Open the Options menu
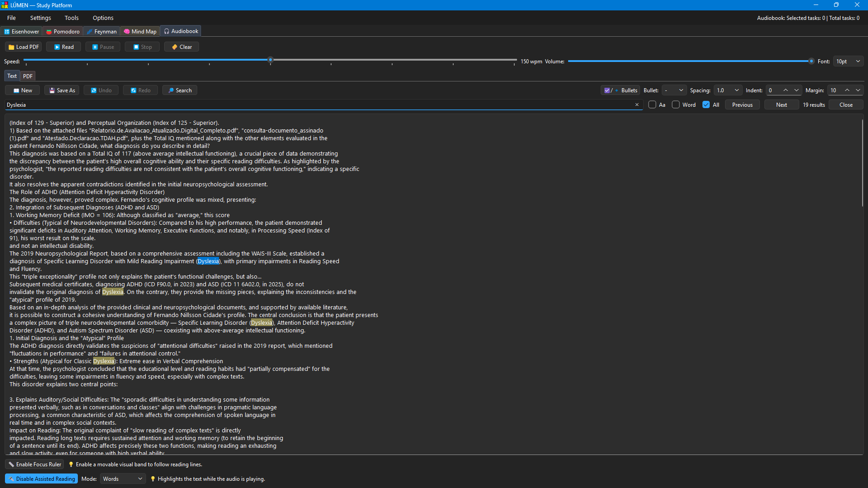The image size is (868, 488). pos(103,18)
